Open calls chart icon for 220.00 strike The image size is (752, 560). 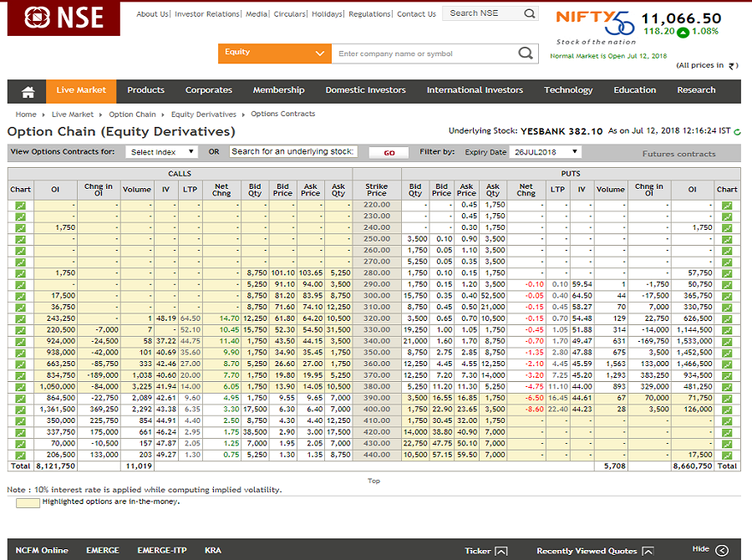pos(20,206)
